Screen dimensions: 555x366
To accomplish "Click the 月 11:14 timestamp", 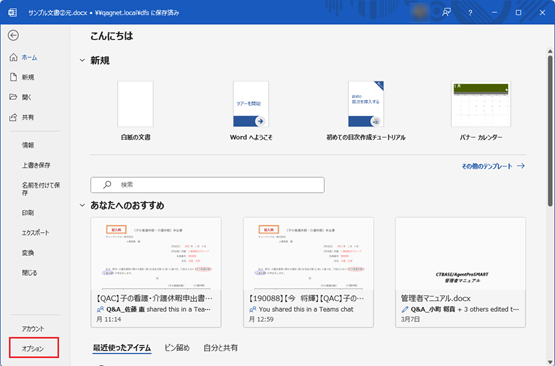I will [x=109, y=319].
